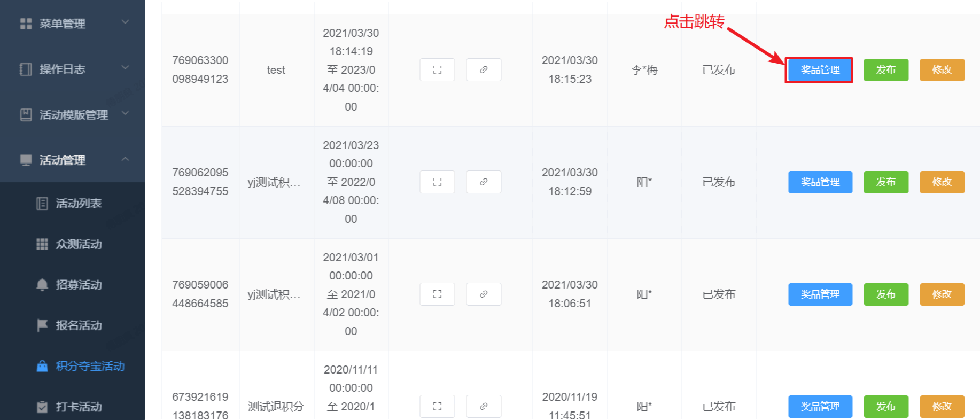Click the link icon in the 769059006 row

484,294
